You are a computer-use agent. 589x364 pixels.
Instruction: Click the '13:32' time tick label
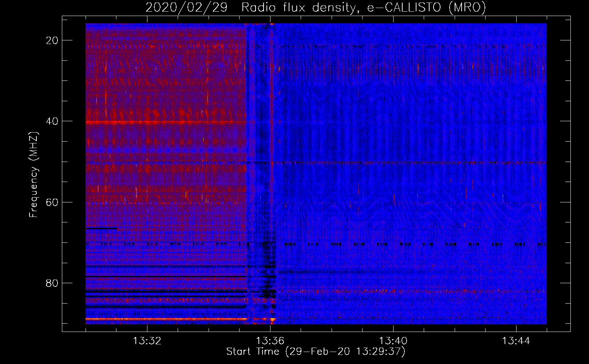tap(147, 341)
